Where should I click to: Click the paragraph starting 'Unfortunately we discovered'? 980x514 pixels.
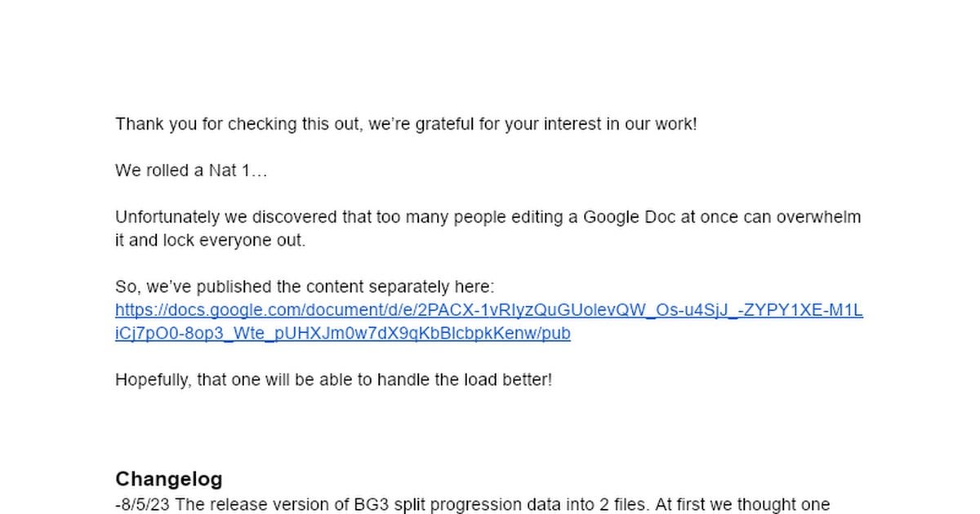pyautogui.click(x=488, y=229)
